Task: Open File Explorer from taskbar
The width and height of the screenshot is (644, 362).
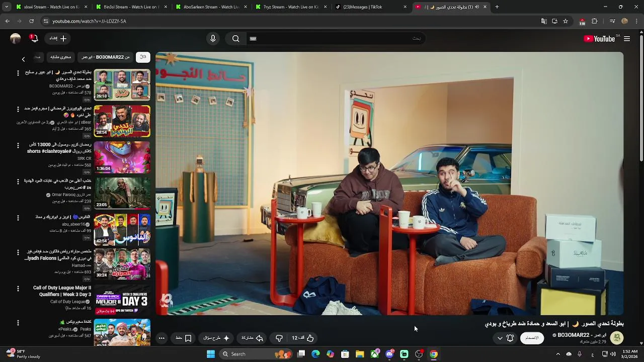Action: (360, 354)
